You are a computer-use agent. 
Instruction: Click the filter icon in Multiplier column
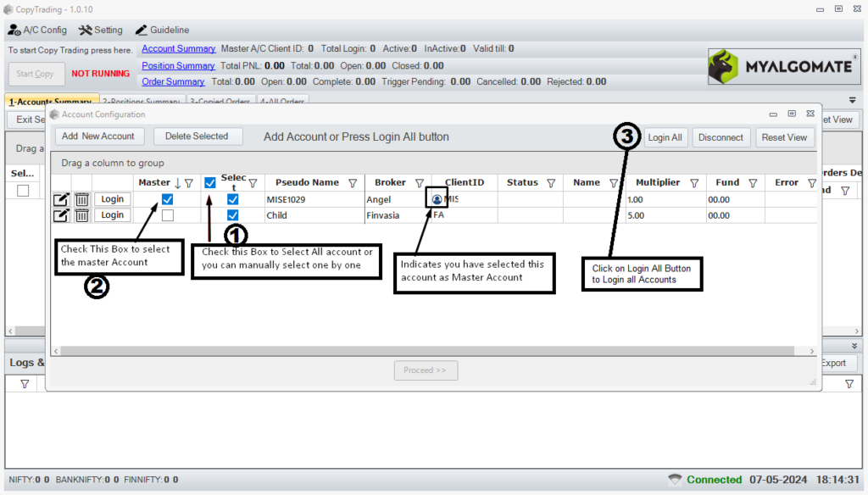pos(694,183)
